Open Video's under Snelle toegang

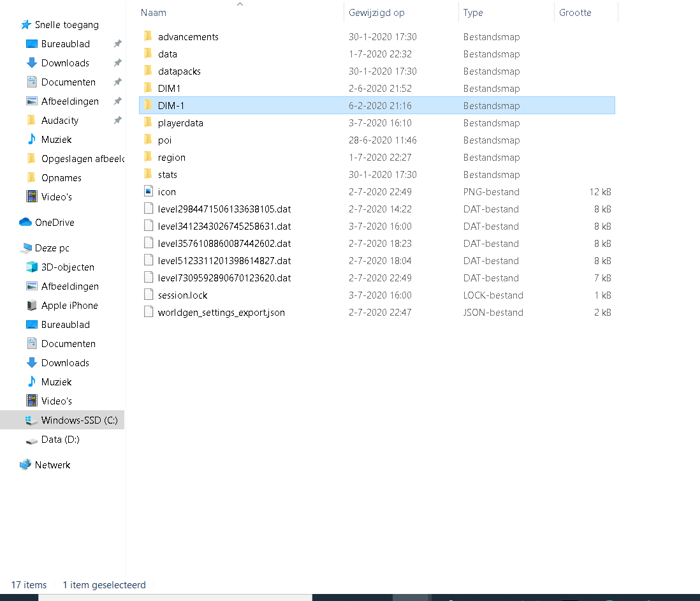(x=56, y=197)
